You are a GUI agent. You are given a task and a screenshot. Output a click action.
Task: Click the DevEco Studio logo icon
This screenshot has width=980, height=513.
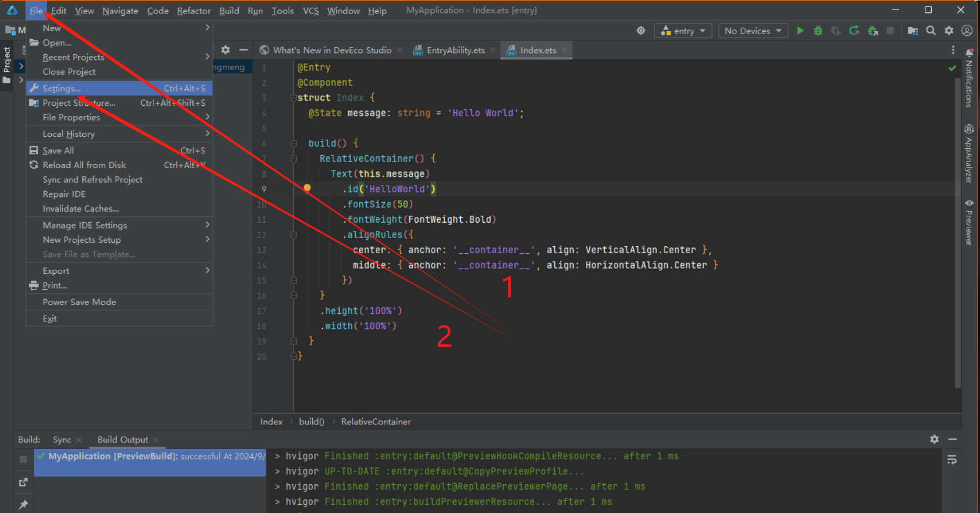click(x=12, y=10)
